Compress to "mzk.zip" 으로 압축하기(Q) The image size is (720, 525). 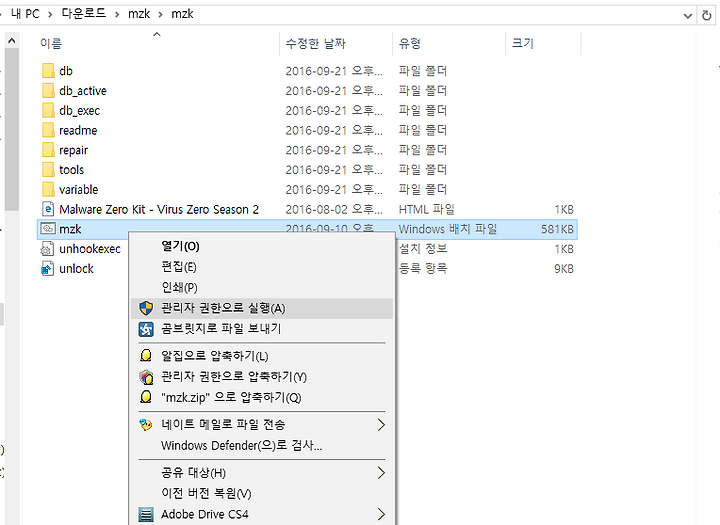click(262, 397)
